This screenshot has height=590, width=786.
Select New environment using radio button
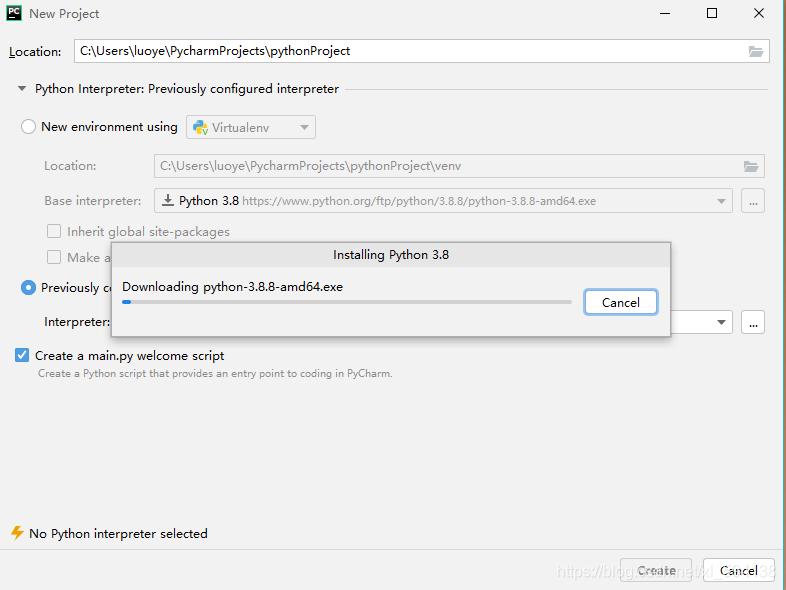click(x=29, y=126)
